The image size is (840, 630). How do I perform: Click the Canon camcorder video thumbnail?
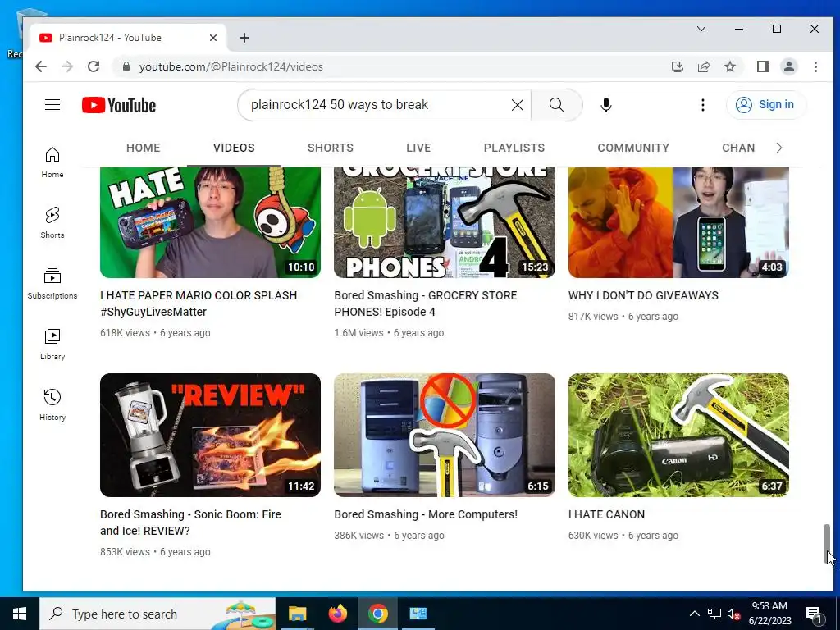coord(678,435)
